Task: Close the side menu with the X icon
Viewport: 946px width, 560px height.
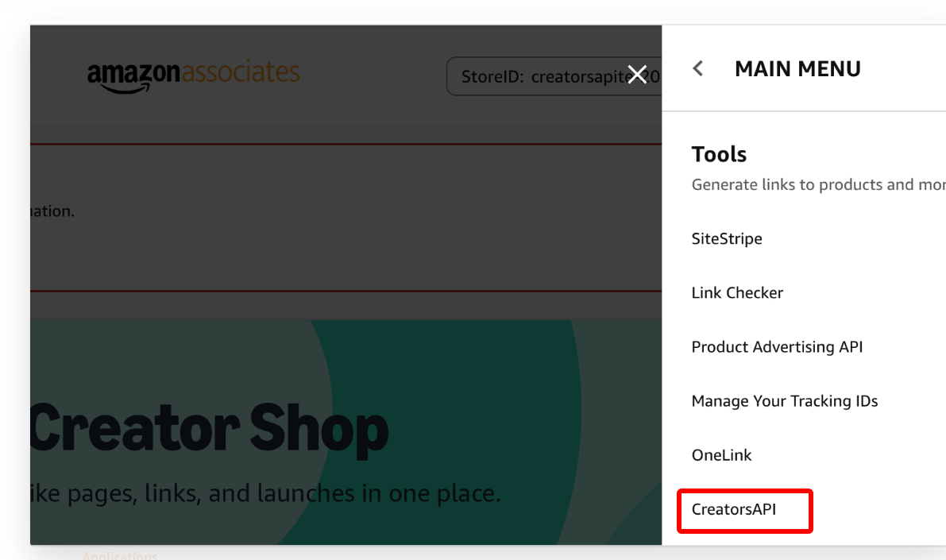Action: click(x=637, y=74)
